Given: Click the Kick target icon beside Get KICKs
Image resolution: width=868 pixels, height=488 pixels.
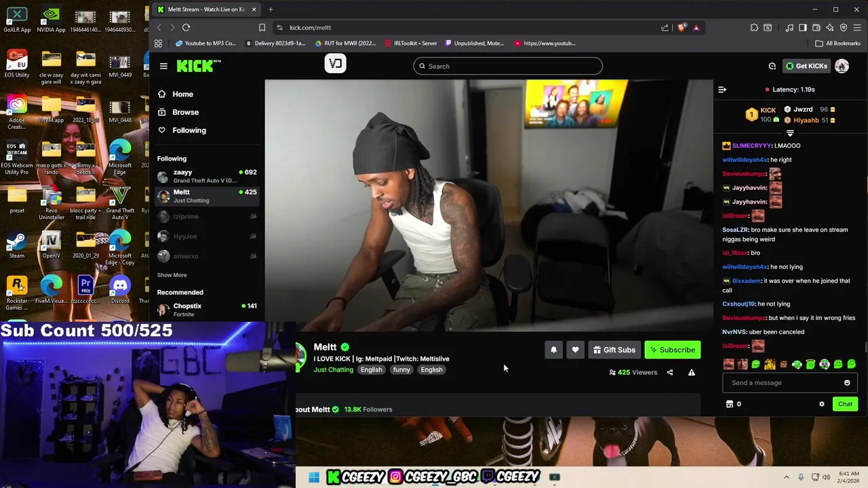Looking at the screenshot, I should point(772,66).
